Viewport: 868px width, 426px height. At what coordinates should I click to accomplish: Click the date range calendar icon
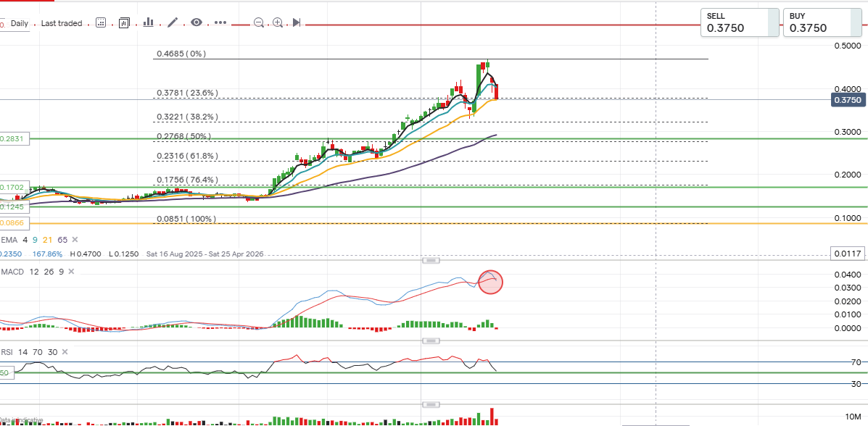point(101,23)
